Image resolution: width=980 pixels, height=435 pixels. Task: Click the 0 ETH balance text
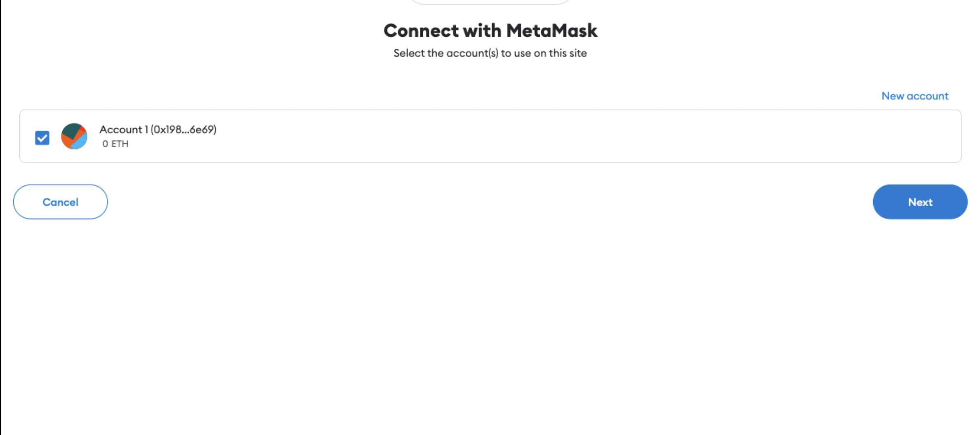click(115, 144)
